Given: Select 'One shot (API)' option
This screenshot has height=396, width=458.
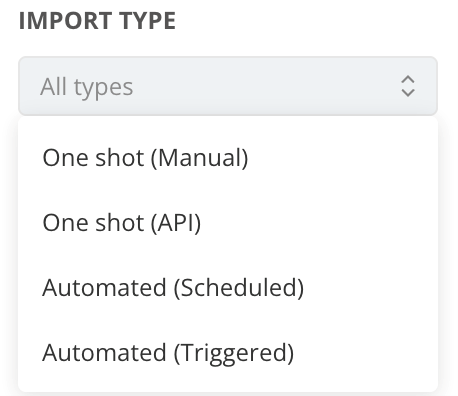Looking at the screenshot, I should [x=228, y=223].
